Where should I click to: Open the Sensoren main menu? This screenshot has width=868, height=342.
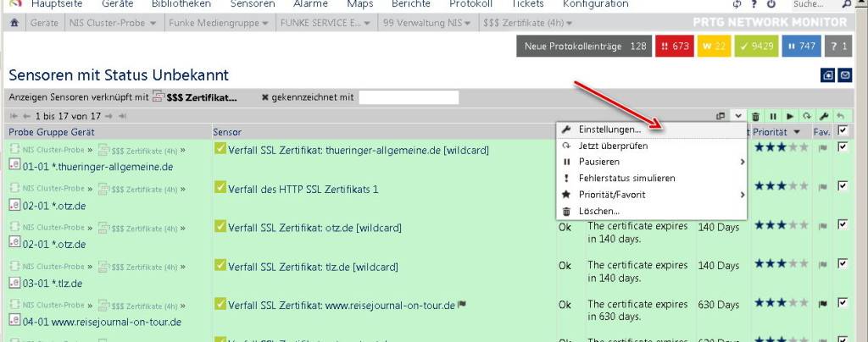[x=252, y=4]
